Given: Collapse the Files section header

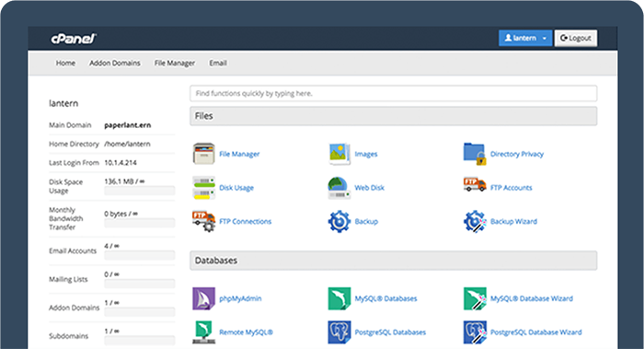Looking at the screenshot, I should pos(394,116).
